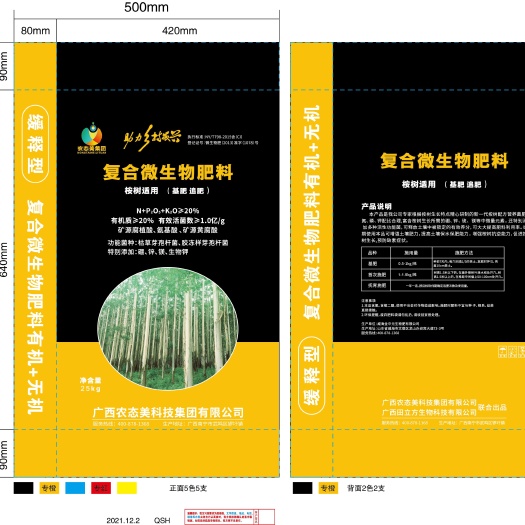The width and height of the screenshot is (525, 525).
Task: Select the black swatch under front panel
Action: click(x=23, y=488)
